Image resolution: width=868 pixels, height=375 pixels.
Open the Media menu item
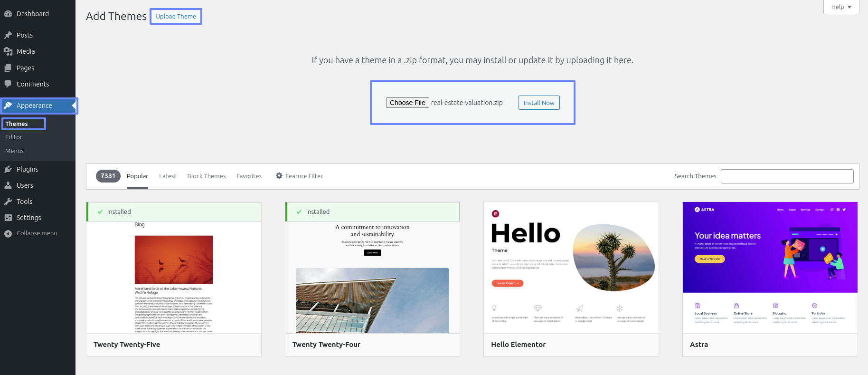pyautogui.click(x=38, y=51)
